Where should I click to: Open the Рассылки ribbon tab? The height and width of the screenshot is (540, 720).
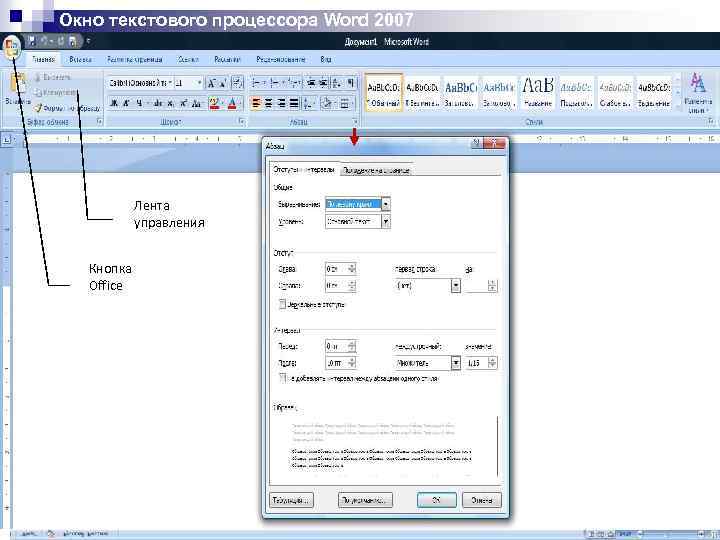(227, 59)
